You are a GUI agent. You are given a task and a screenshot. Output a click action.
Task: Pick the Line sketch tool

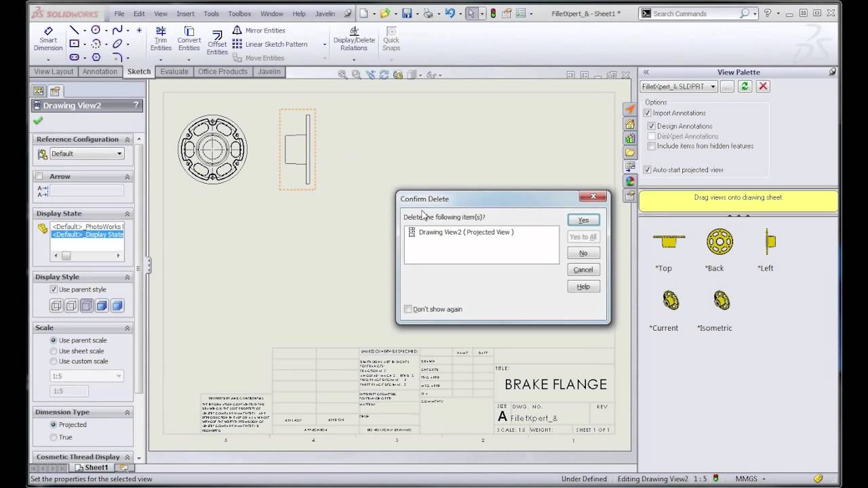point(74,30)
